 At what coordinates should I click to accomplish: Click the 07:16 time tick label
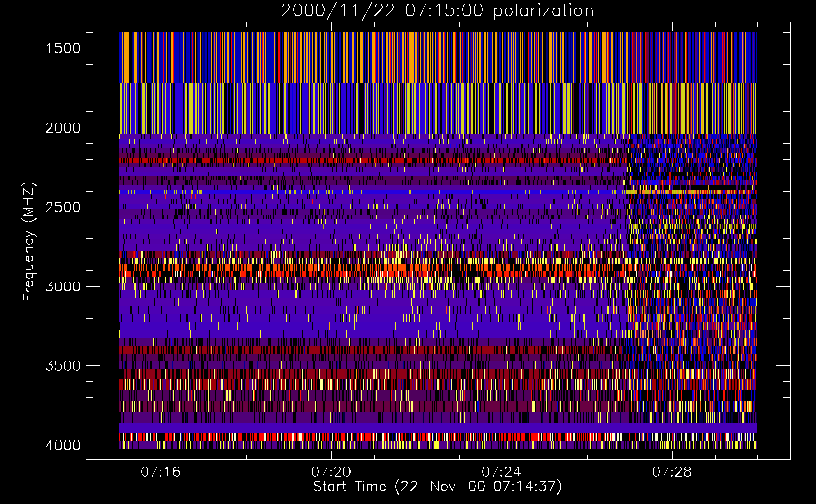point(161,472)
